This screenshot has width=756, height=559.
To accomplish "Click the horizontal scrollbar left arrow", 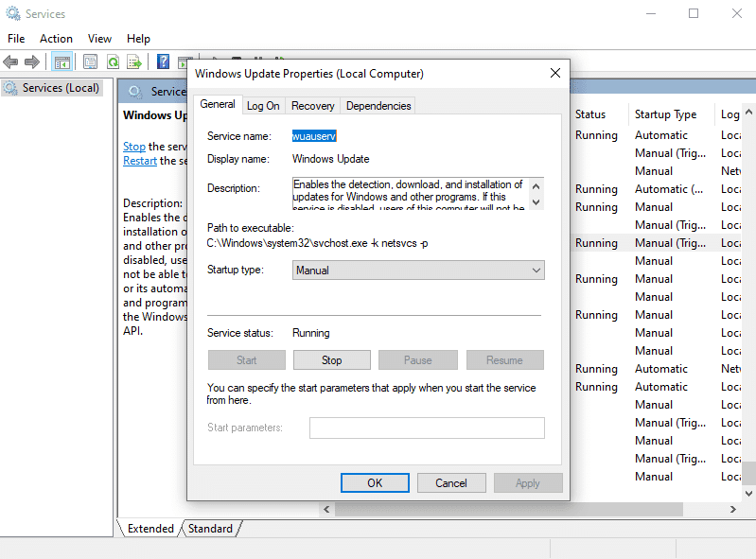I will 326,510.
